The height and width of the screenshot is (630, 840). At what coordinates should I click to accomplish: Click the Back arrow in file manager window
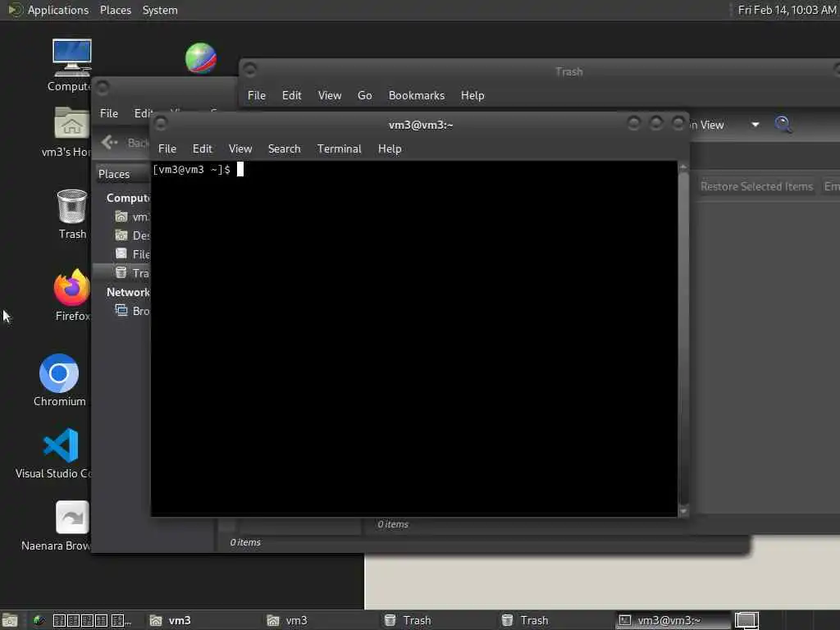[109, 142]
